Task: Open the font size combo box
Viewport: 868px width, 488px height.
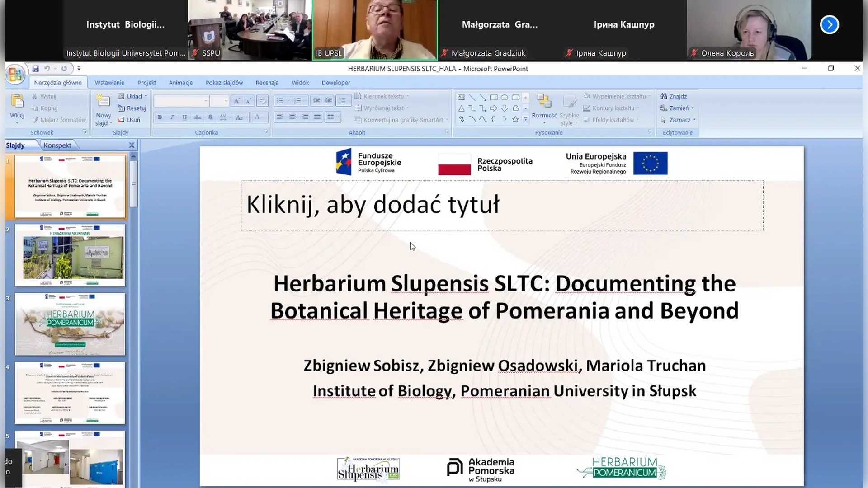Action: tap(219, 101)
